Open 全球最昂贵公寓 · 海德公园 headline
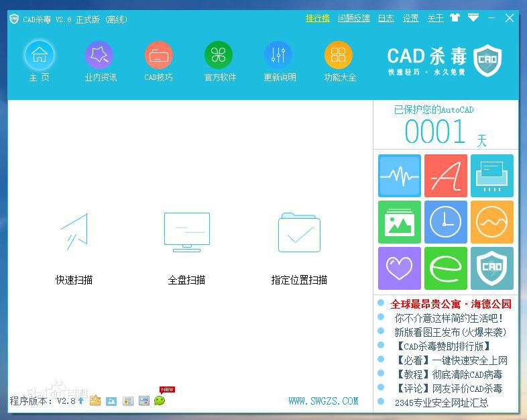Image resolution: width=527 pixels, height=420 pixels. click(451, 304)
